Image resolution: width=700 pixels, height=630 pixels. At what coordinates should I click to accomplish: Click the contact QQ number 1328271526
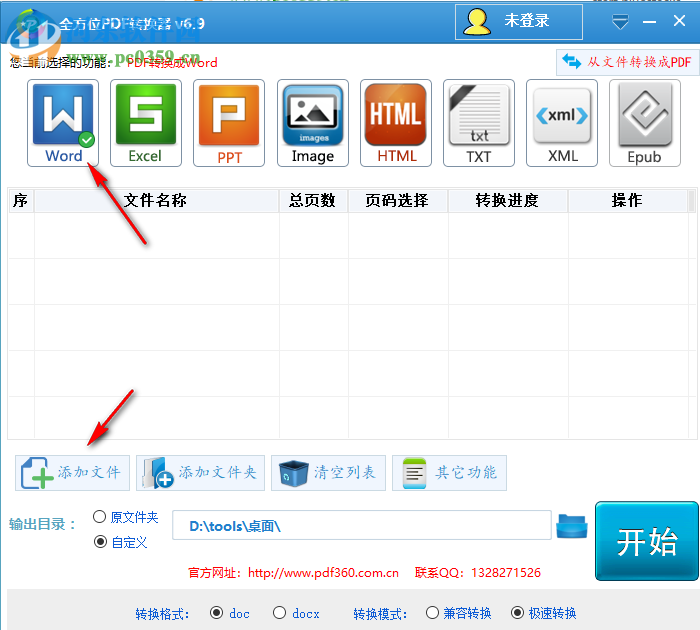506,572
